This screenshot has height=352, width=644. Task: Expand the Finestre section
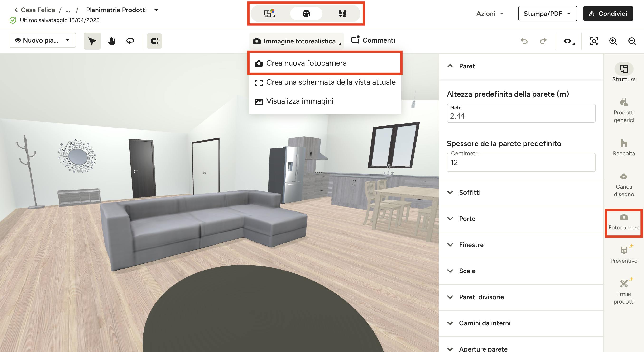tap(521, 245)
